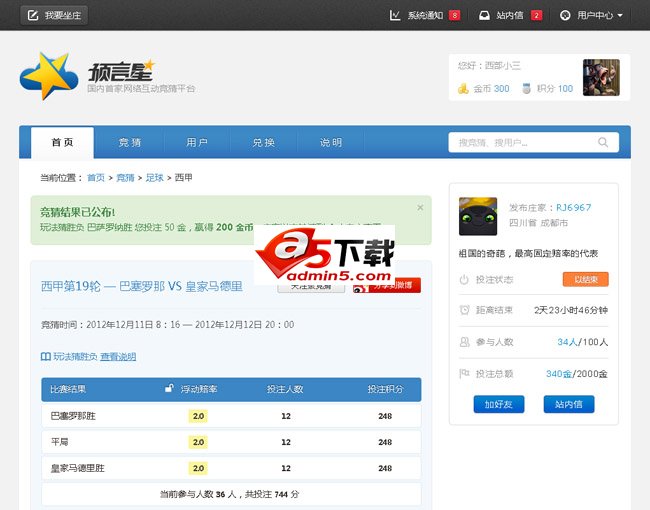The image size is (650, 510).
Task: Click odds 2.0 for 巴塞罗那胜
Action: [x=198, y=416]
